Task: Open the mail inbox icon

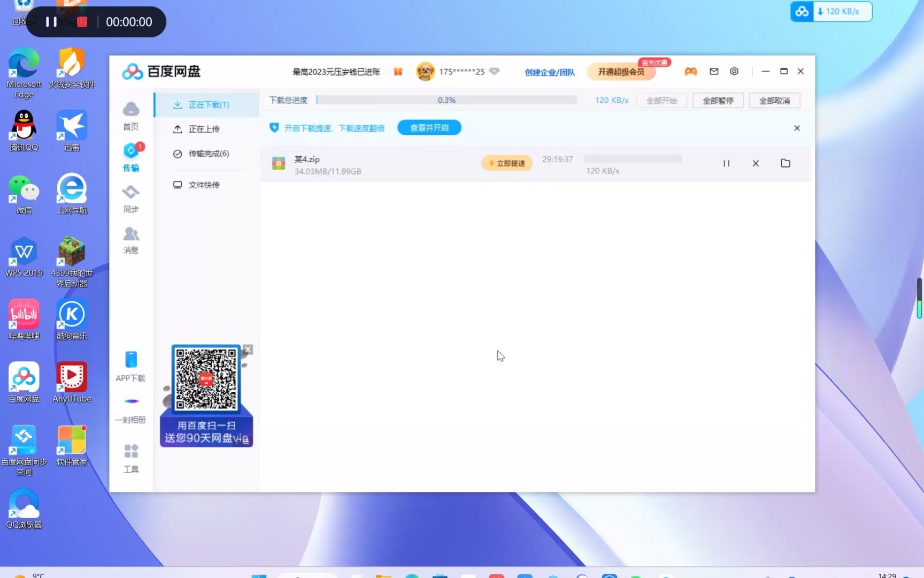Action: point(714,71)
